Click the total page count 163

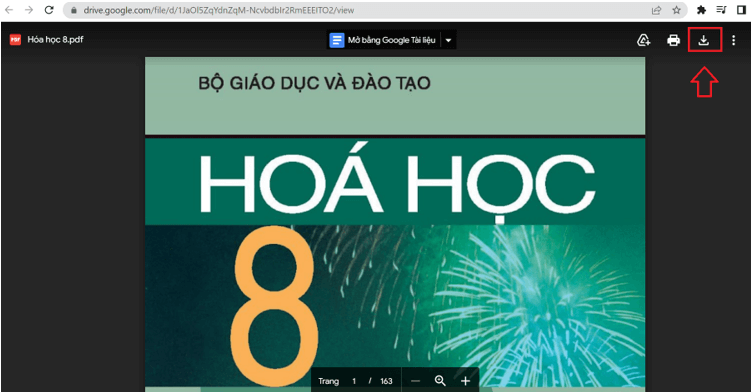pos(386,381)
